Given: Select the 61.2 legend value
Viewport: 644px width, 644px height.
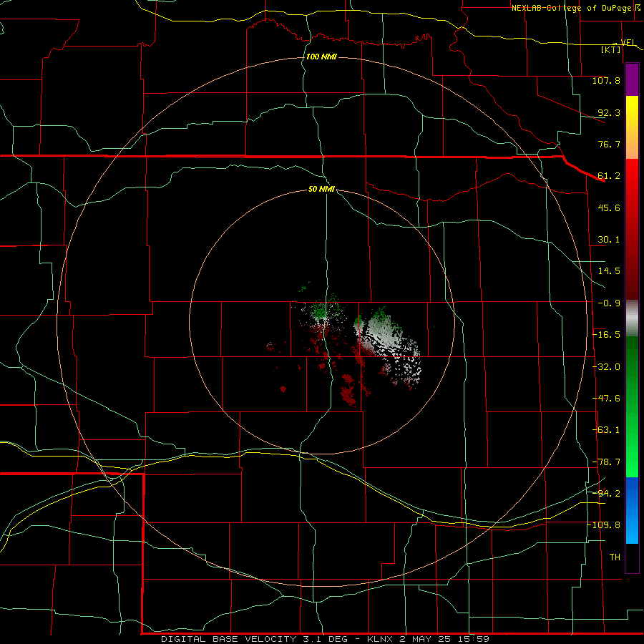Looking at the screenshot, I should [609, 176].
